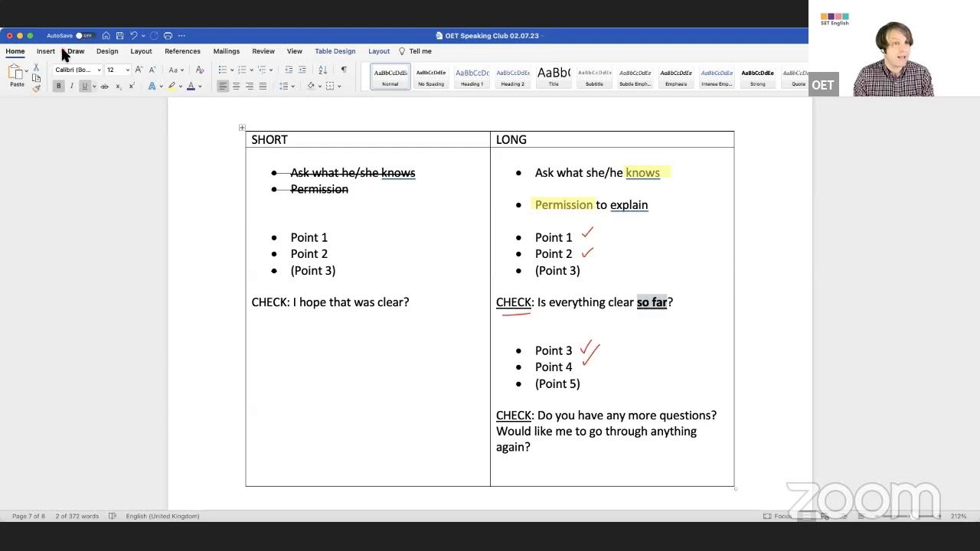
Task: Open the undo history dropdown arrow
Action: coord(142,35)
